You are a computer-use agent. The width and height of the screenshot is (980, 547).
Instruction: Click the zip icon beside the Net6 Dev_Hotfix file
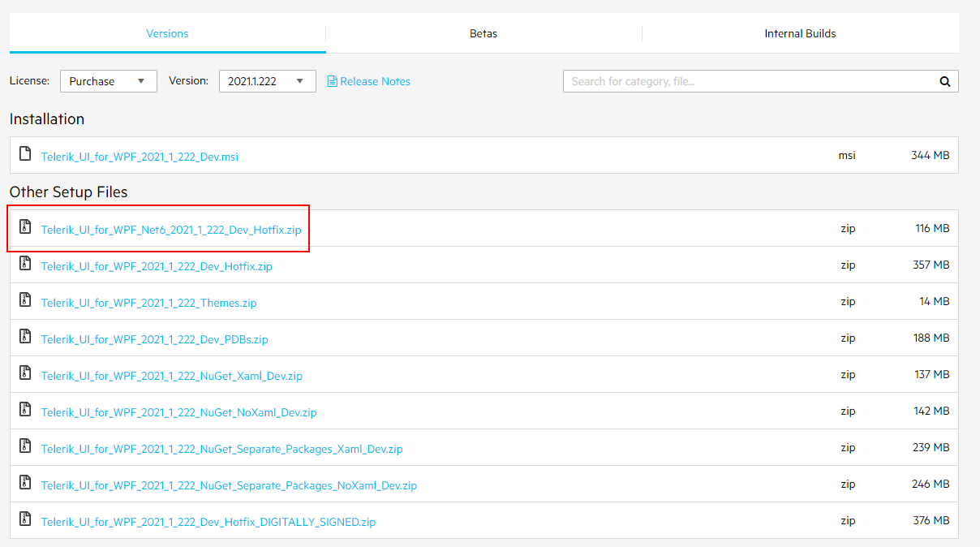(x=25, y=226)
